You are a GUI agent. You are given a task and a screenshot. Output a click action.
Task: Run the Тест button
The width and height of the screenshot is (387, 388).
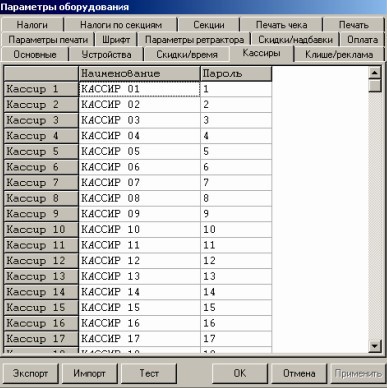(x=149, y=373)
